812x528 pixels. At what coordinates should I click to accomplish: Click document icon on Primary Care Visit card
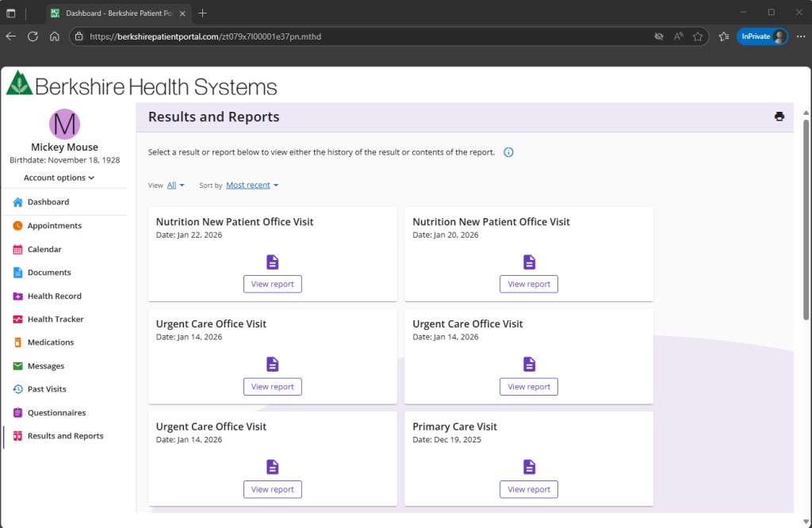529,467
